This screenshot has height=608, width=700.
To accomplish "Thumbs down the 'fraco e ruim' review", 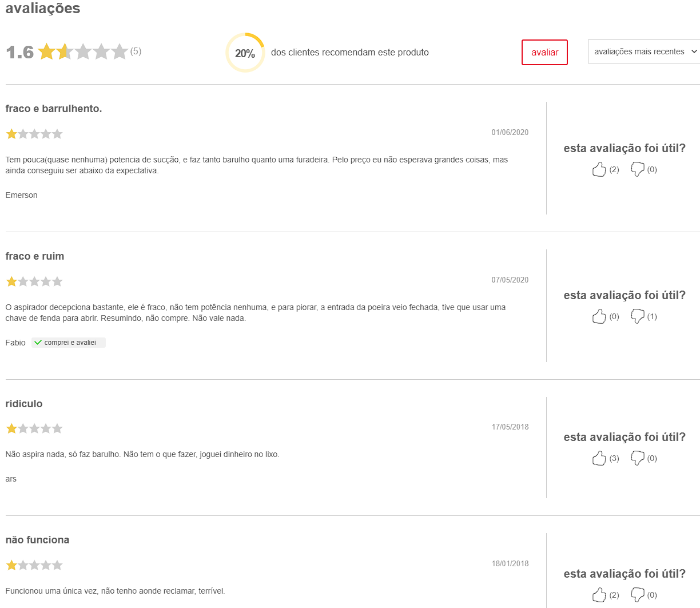I will (637, 316).
